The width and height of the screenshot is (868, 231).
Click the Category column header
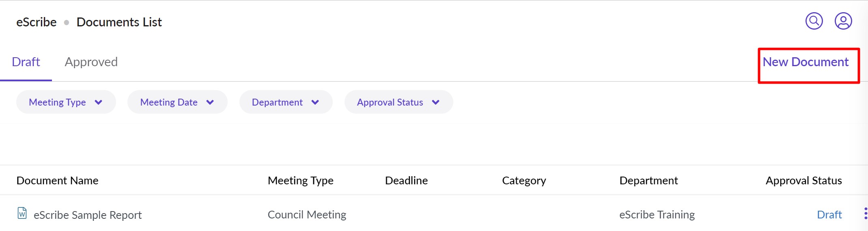[x=524, y=181]
